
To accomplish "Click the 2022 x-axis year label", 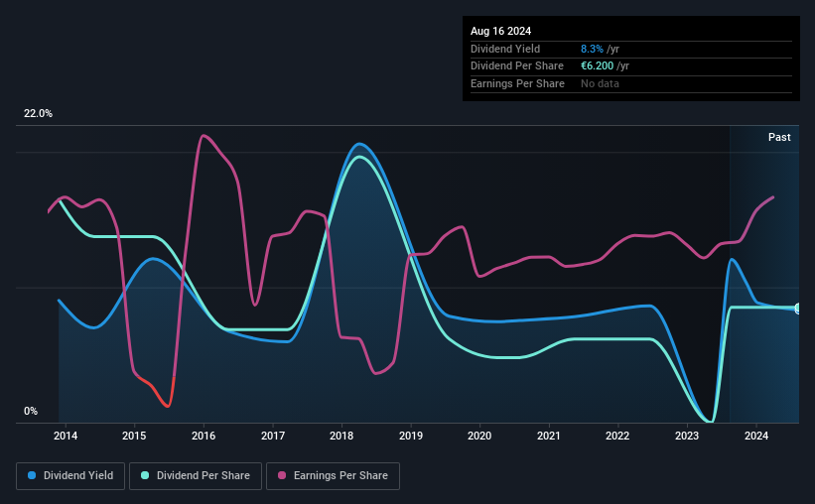I will point(617,436).
